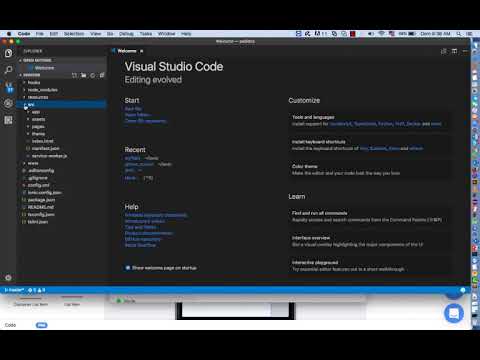Open the Code menu
480x360 pixels.
[24, 34]
